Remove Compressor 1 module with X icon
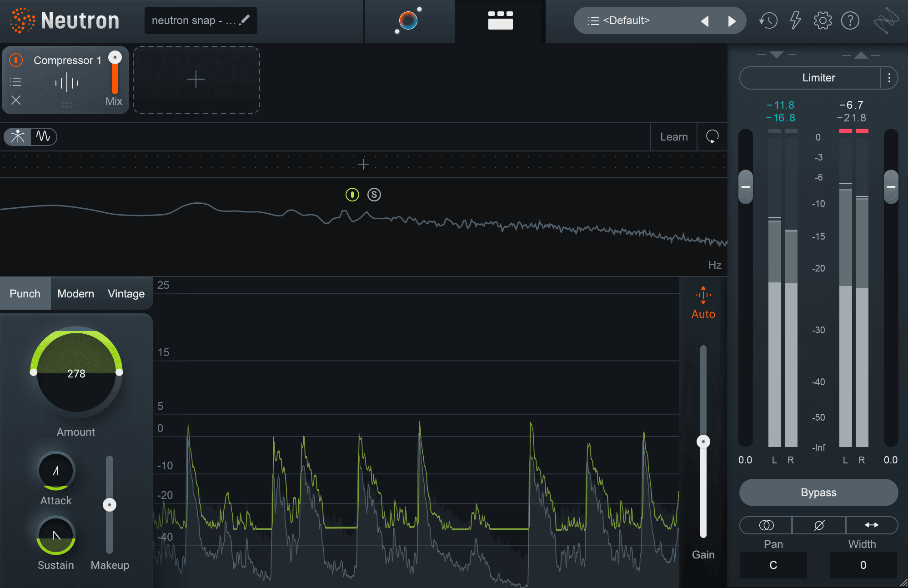 point(16,100)
